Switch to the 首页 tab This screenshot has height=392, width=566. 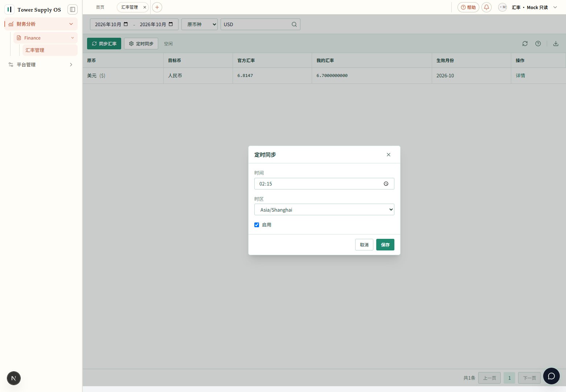100,7
